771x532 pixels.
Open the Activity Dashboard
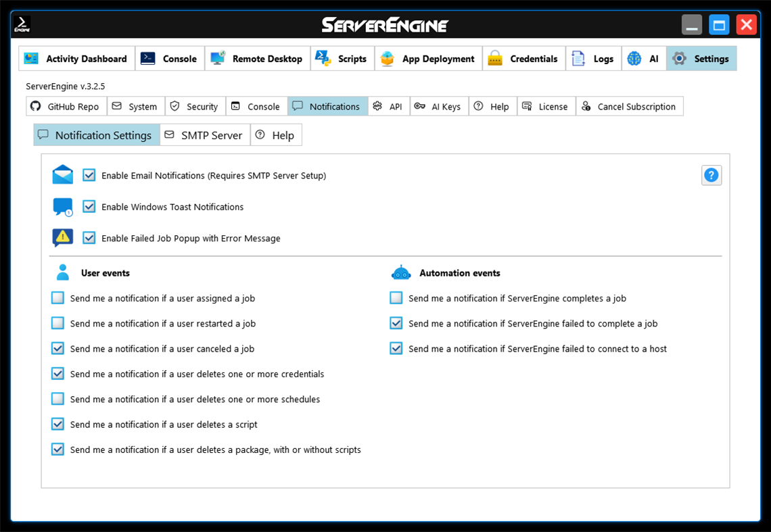[x=76, y=58]
